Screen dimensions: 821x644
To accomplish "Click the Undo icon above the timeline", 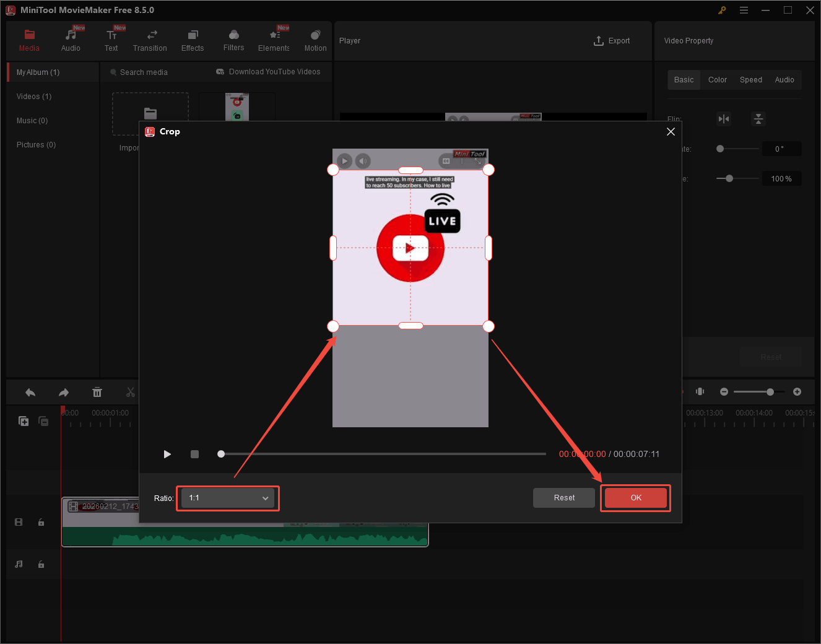I will coord(30,392).
